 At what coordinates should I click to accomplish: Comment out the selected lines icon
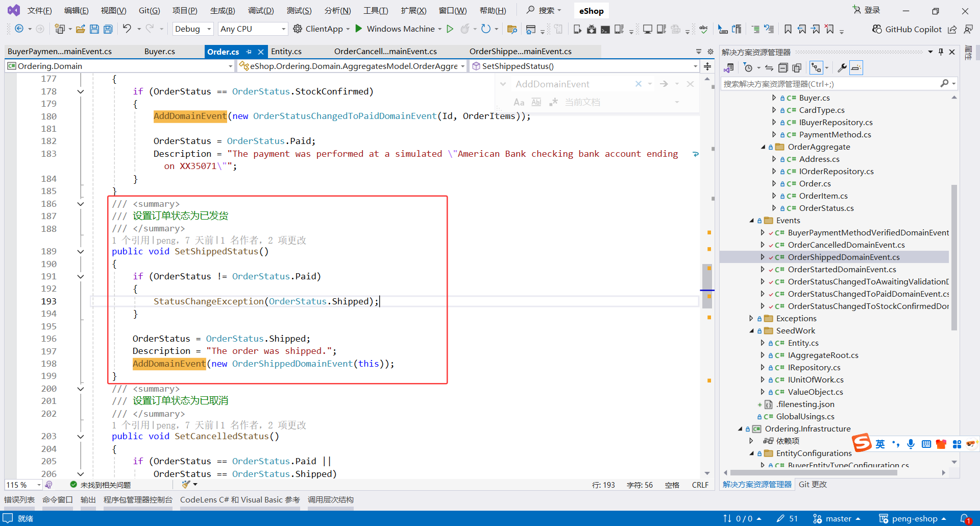click(x=755, y=29)
